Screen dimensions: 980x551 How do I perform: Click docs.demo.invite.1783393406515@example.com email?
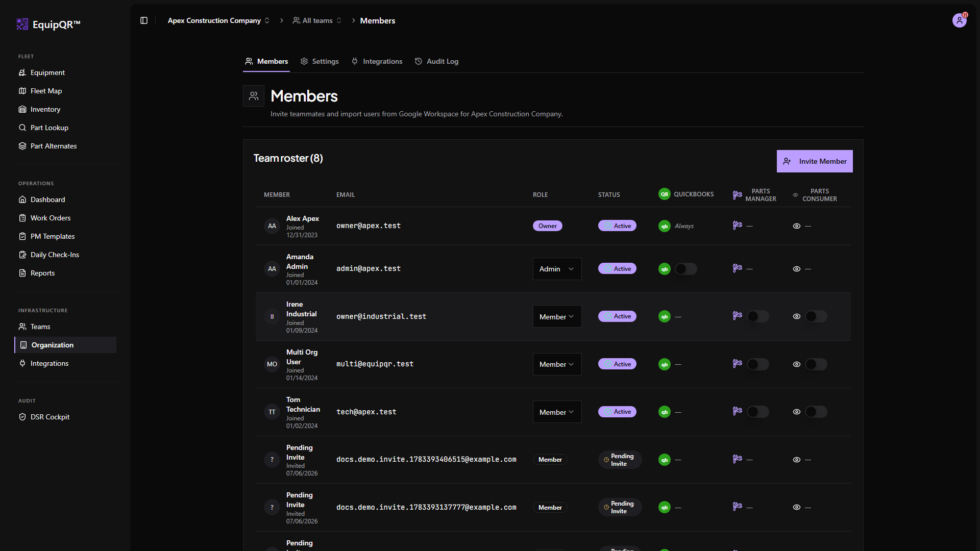[x=426, y=459]
